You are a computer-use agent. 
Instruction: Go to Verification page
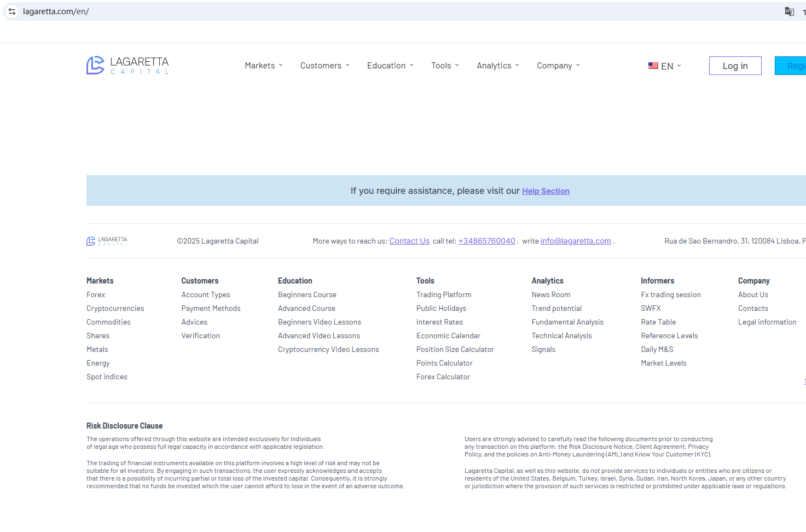(201, 336)
